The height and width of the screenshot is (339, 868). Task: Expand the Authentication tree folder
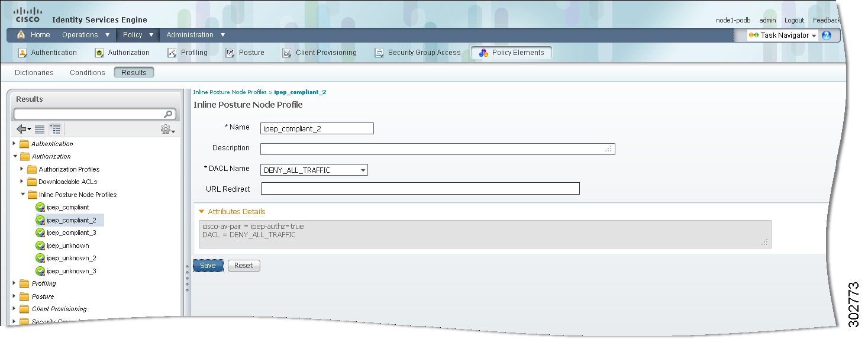point(14,144)
